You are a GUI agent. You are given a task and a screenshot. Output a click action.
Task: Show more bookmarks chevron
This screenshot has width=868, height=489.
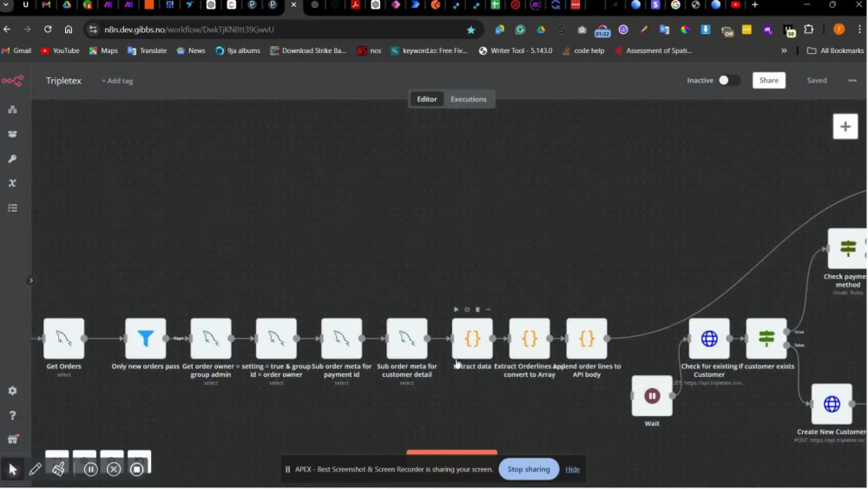tap(784, 50)
